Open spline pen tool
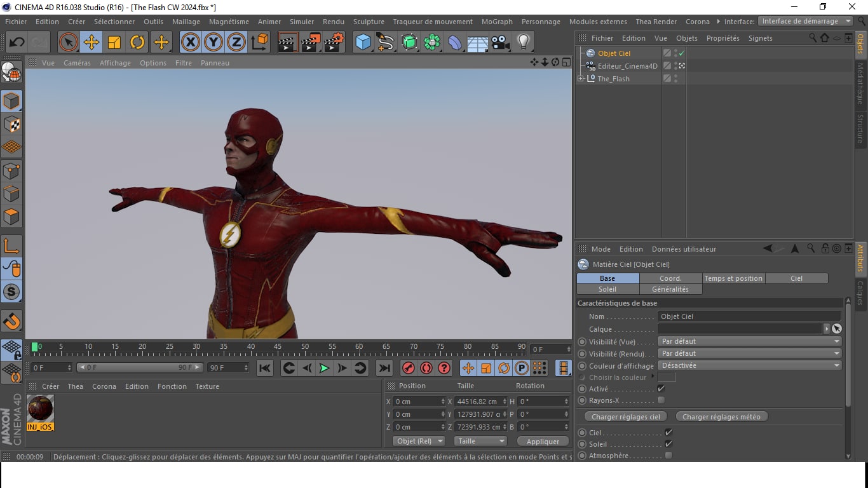868x488 pixels. coord(386,43)
